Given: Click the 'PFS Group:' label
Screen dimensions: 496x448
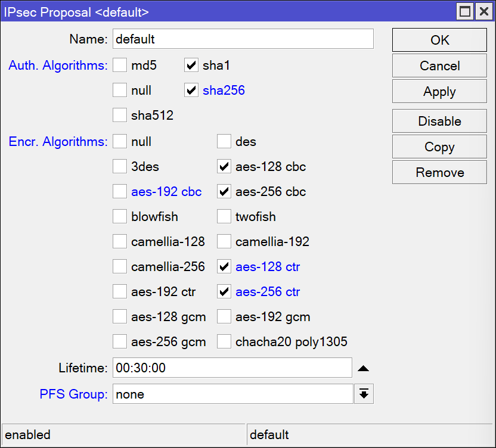Looking at the screenshot, I should point(73,394).
